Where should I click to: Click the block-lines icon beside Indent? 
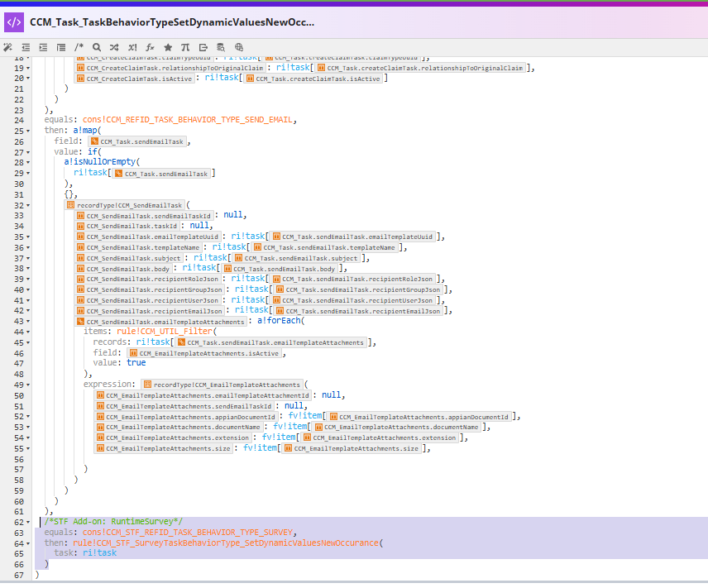[x=61, y=47]
